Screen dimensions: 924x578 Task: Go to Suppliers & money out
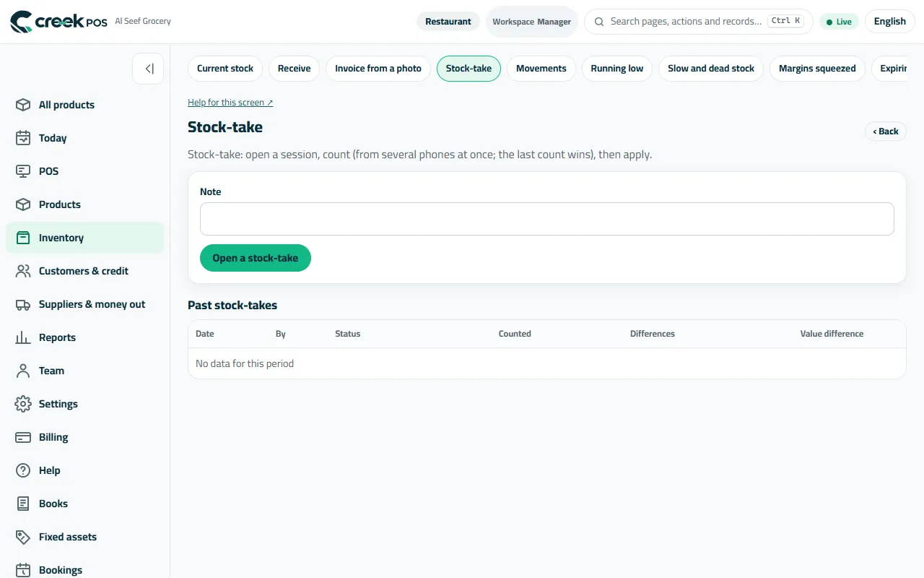(x=85, y=304)
